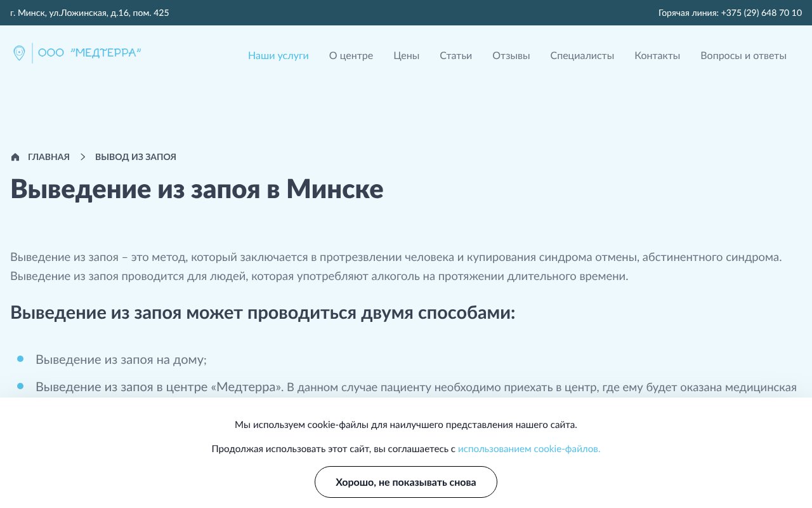Click the location pin icon in the Медтерра logo
The image size is (812, 508).
18,53
